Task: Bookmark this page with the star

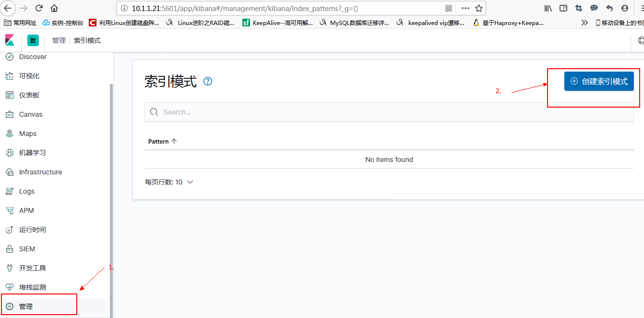Action: [x=478, y=8]
